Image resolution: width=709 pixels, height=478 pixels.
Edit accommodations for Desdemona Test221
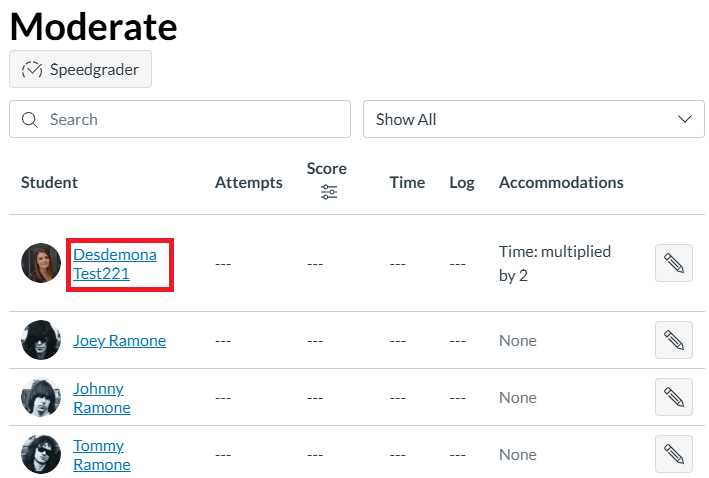pos(673,263)
